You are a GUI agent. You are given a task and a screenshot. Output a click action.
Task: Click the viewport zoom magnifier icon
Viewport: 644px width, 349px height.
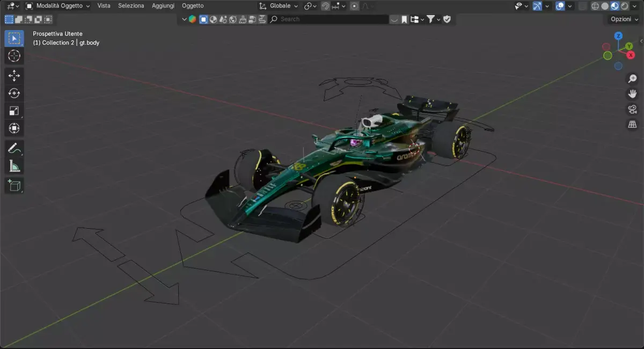click(632, 79)
